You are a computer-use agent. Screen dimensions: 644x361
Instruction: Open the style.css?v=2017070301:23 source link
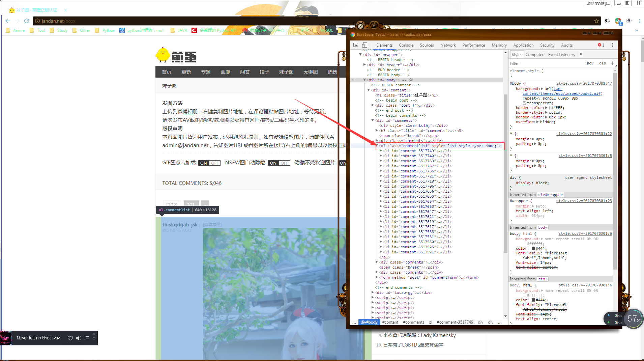click(x=584, y=201)
